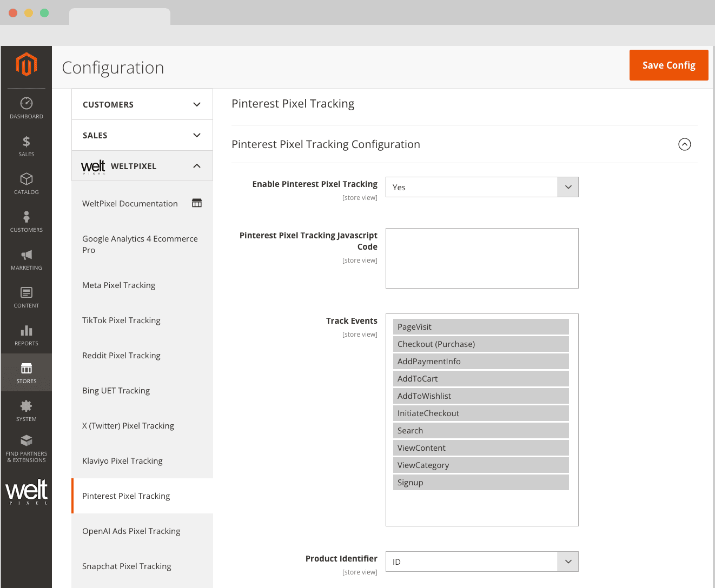Select AddToWishlist in Track Events
The height and width of the screenshot is (588, 715).
tap(481, 396)
